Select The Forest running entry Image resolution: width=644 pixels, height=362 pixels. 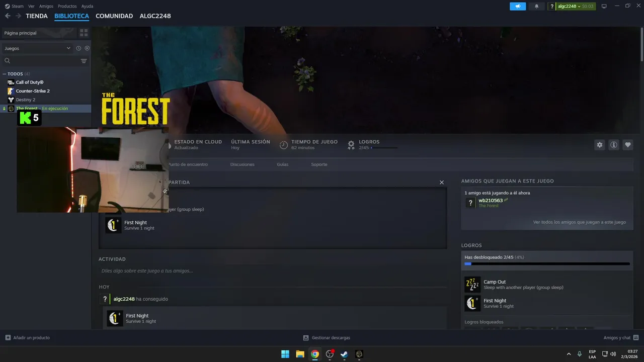coord(45,108)
